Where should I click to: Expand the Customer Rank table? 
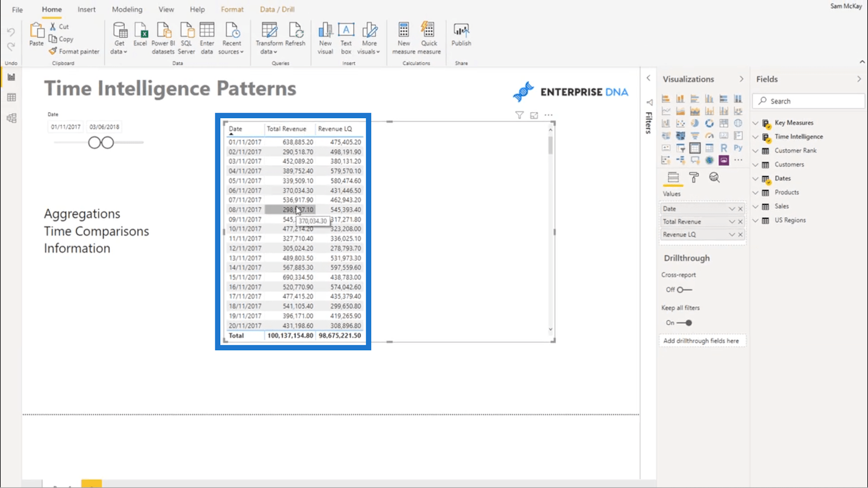[x=755, y=151]
